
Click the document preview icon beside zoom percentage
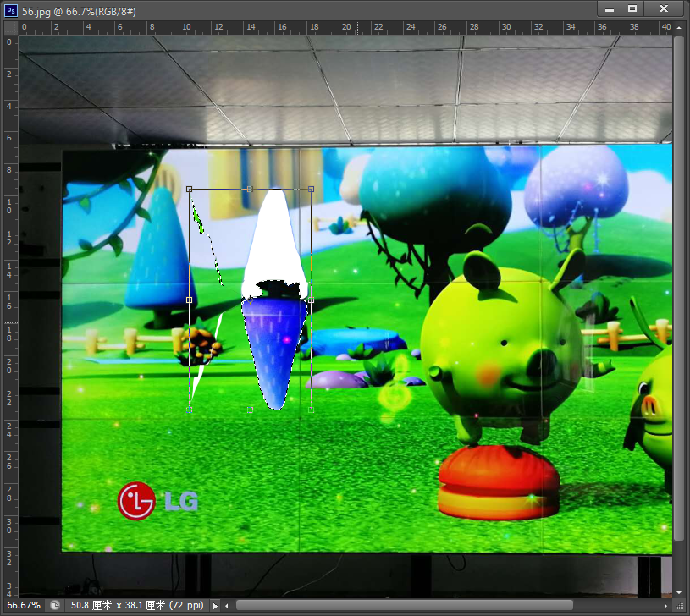[55, 605]
